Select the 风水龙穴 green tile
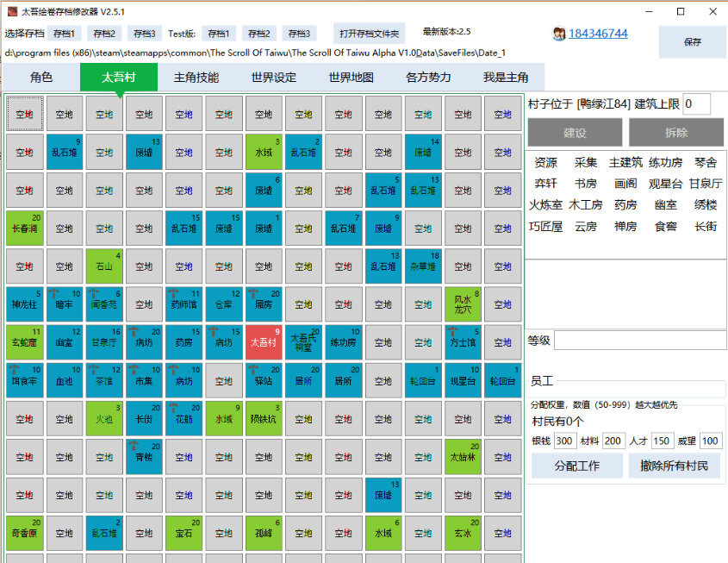 tap(463, 304)
